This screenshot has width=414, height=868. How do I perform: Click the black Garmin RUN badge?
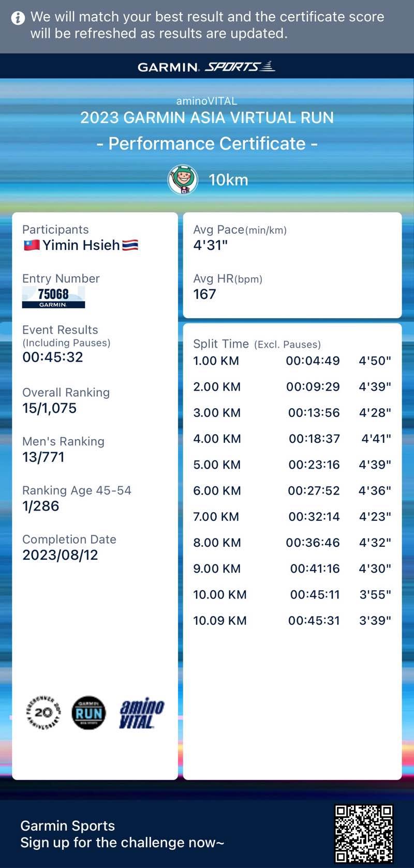pyautogui.click(x=88, y=713)
